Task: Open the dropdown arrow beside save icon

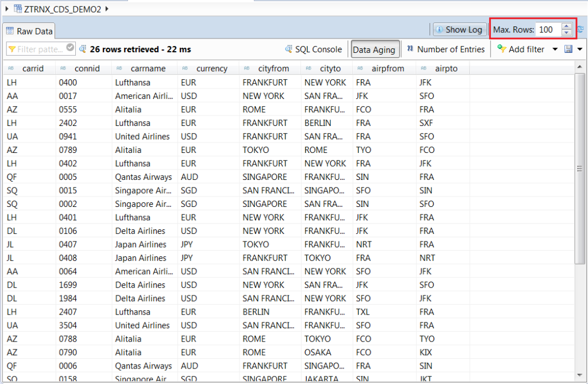Action: (x=580, y=49)
